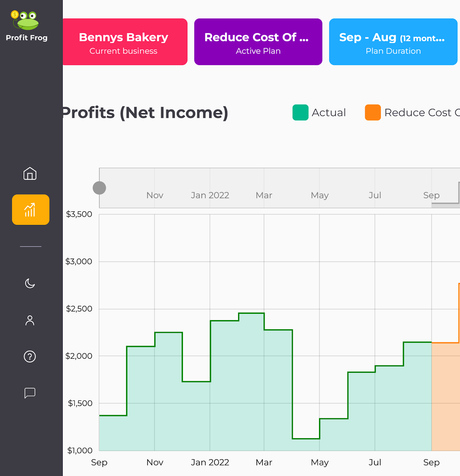460x476 pixels.
Task: Click the Nov label under the chart
Action: click(x=155, y=462)
